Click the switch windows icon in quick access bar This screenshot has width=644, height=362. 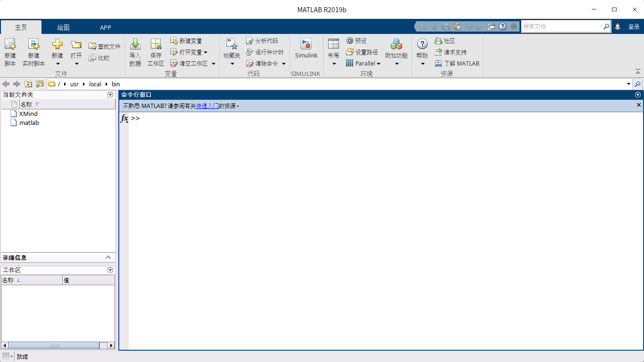(x=491, y=27)
